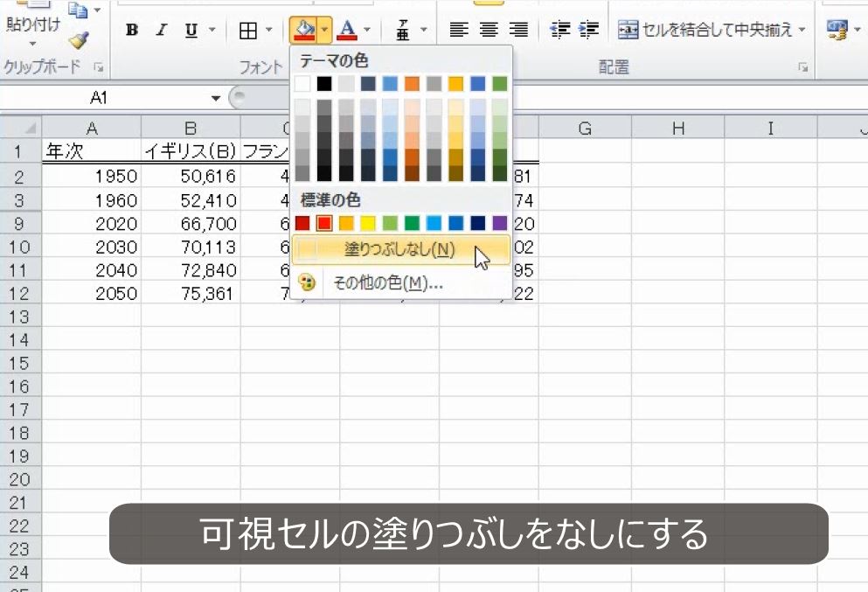868x592 pixels.
Task: Click the Format Painter brush icon
Action: pos(79,38)
